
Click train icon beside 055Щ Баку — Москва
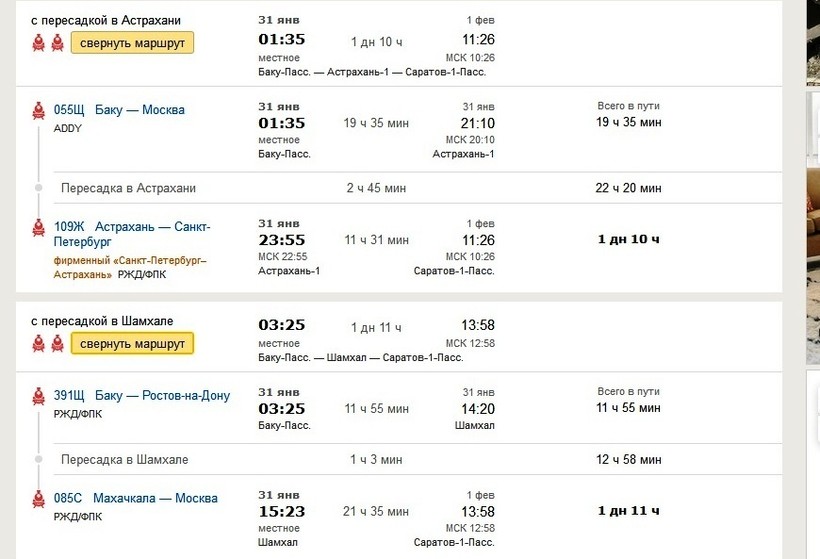[x=38, y=111]
